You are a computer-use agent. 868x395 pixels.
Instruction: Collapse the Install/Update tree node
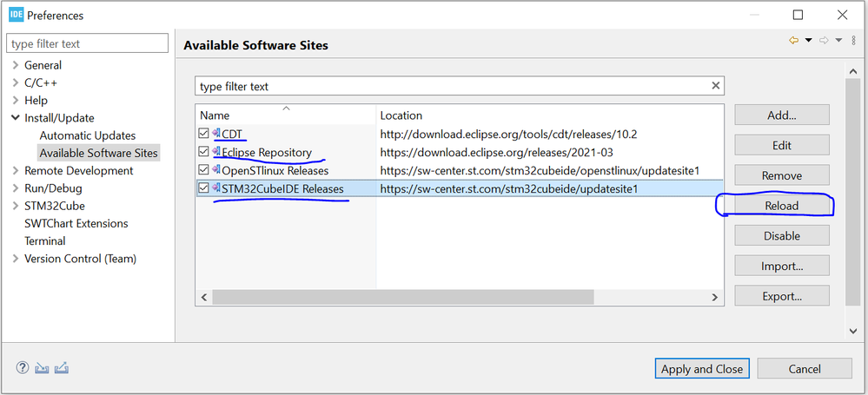coord(15,118)
